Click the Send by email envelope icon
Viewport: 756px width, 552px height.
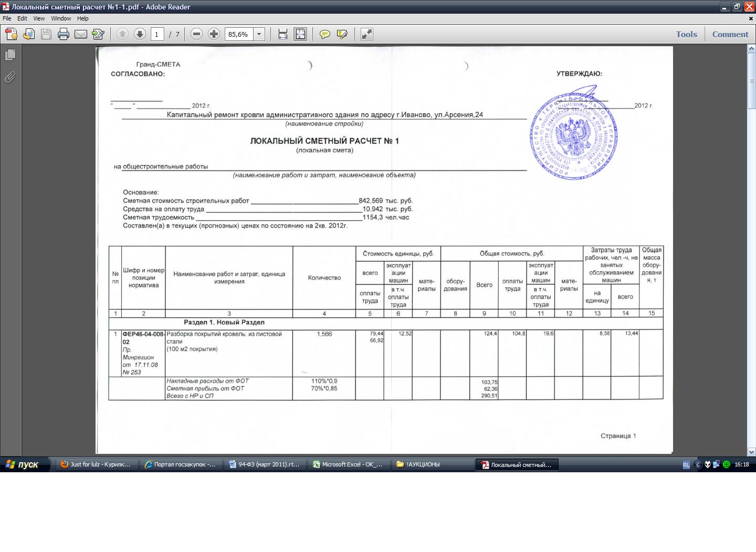coord(80,35)
